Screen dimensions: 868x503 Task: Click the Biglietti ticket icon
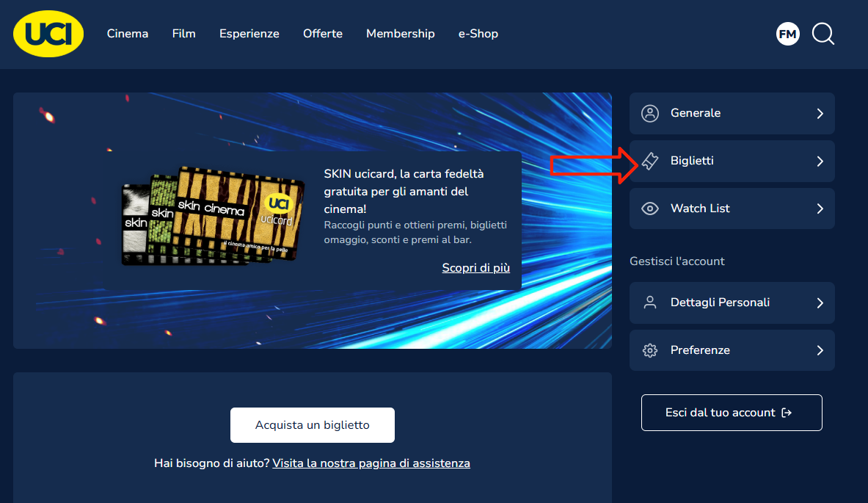point(650,161)
